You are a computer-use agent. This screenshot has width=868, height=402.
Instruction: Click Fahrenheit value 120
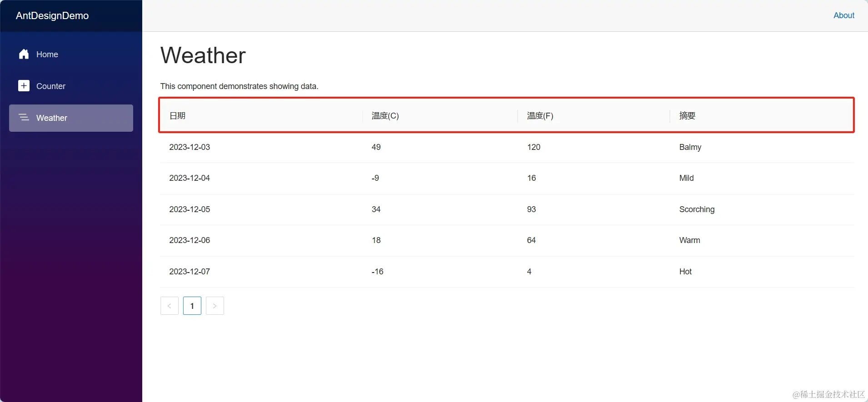pyautogui.click(x=534, y=147)
